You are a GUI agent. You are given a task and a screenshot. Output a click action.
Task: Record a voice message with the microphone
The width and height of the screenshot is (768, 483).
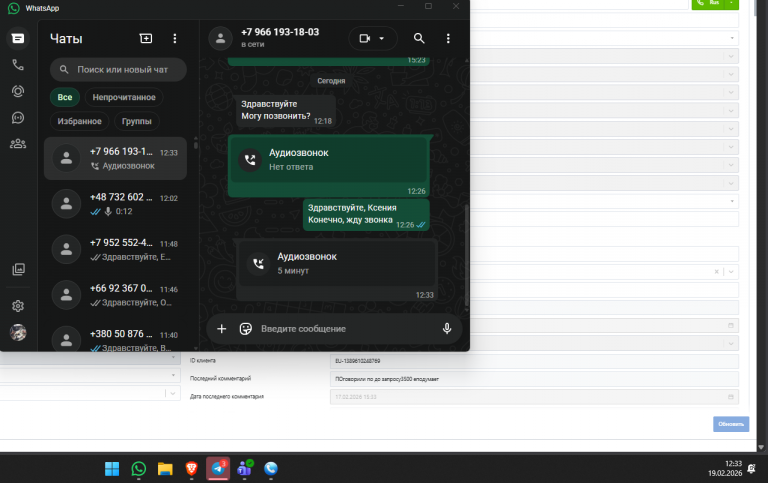point(447,329)
